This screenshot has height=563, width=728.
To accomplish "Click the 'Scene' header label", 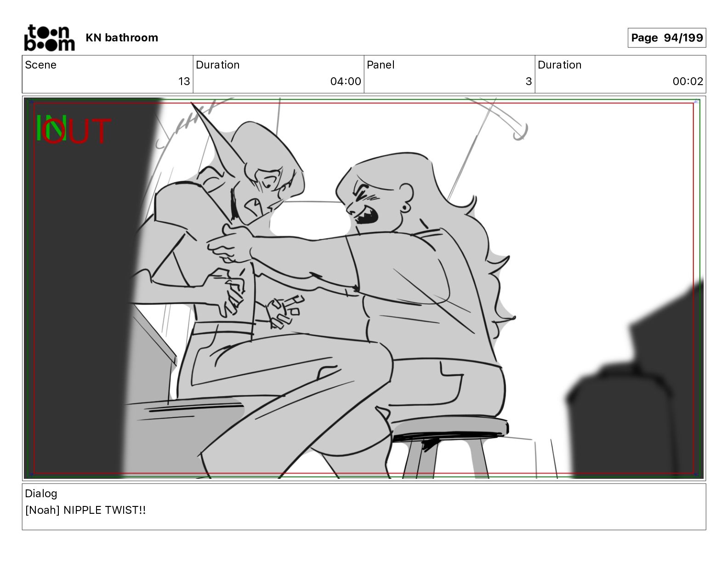I will click(x=40, y=65).
